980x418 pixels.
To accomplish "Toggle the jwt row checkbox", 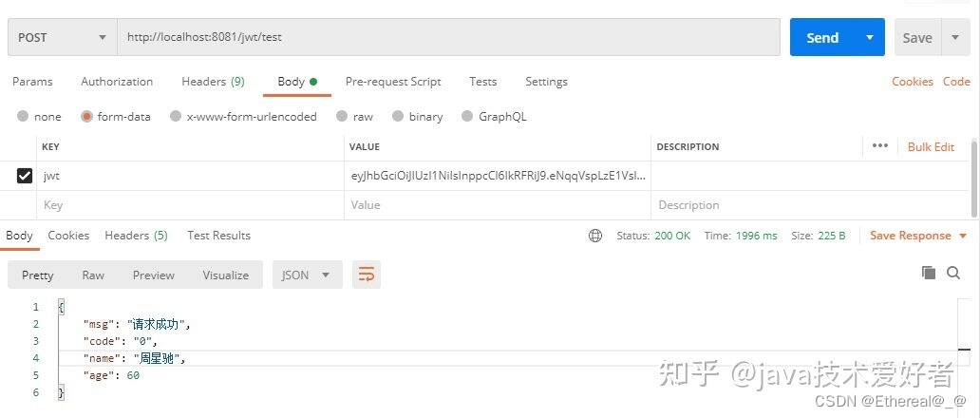I will (25, 176).
